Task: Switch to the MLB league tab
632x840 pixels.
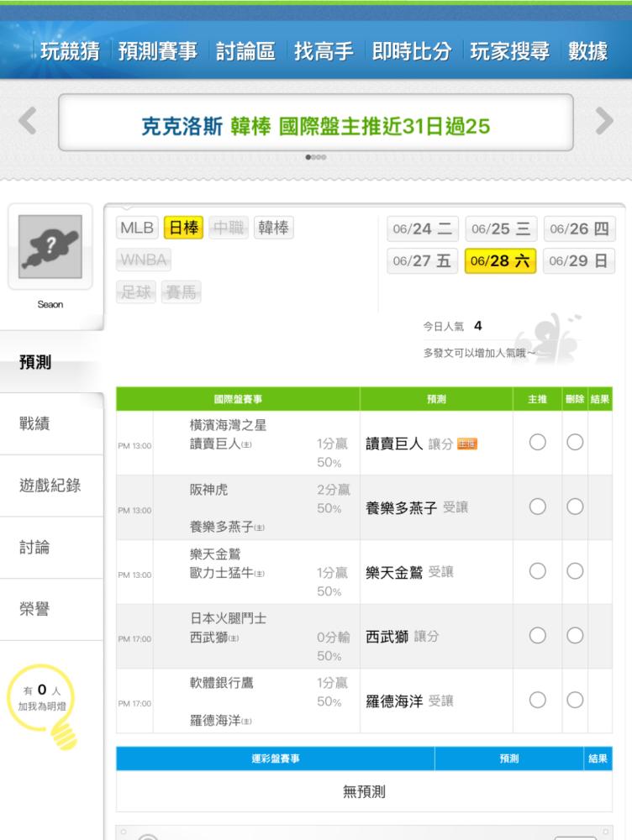Action: point(137,228)
